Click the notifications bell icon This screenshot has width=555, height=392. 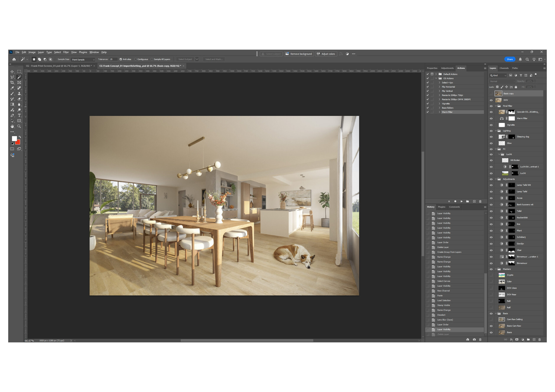520,59
